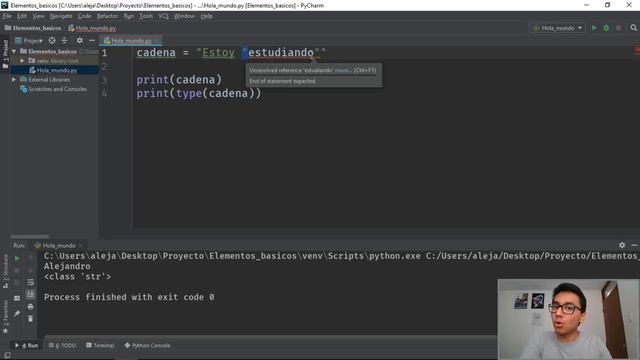Click Elementos_basicos in the breadcrumb bar

coord(33,28)
